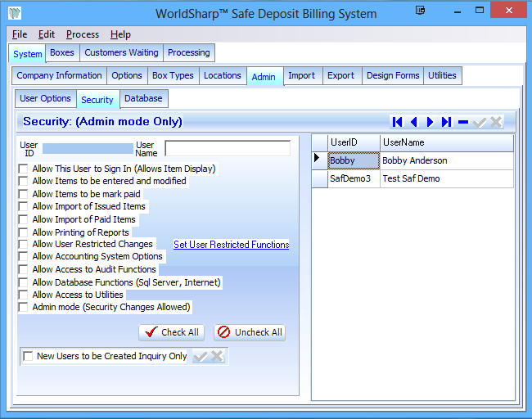Jump to the last user record
532x419 pixels.
tap(447, 122)
